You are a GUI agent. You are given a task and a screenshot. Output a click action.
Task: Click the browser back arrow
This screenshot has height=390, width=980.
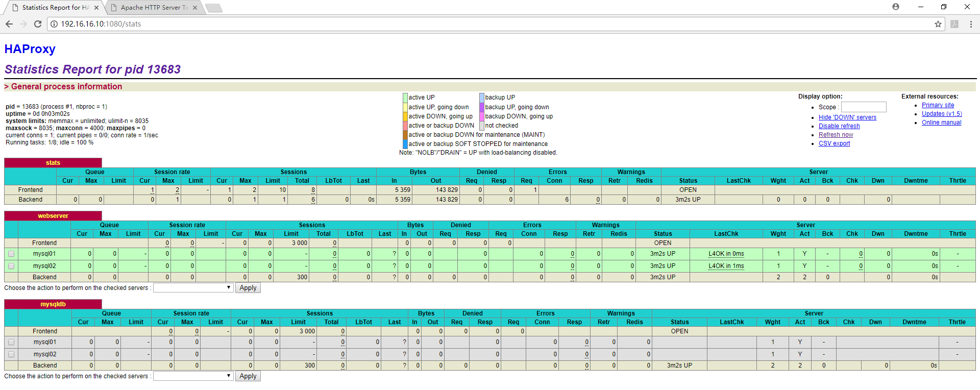[x=9, y=24]
